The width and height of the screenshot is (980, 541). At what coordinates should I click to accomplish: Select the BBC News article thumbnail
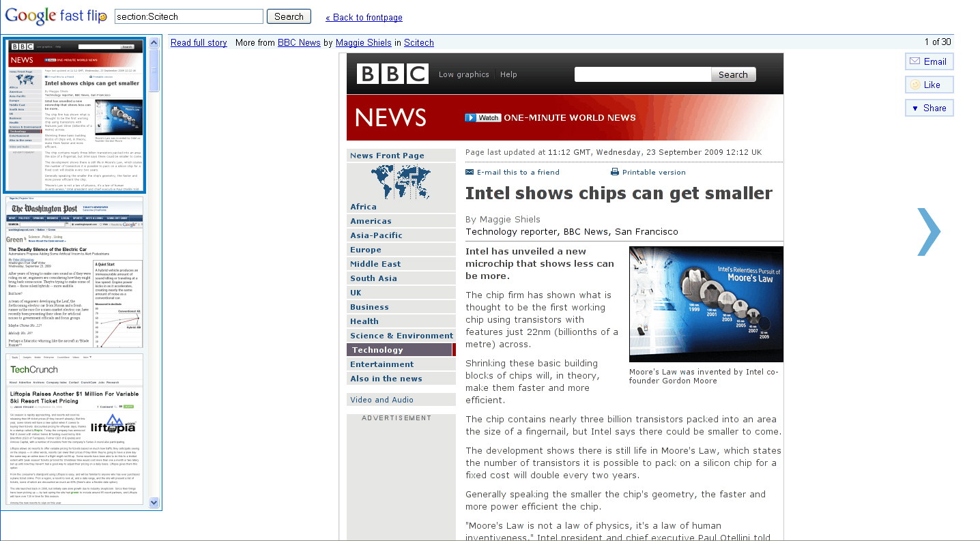75,115
